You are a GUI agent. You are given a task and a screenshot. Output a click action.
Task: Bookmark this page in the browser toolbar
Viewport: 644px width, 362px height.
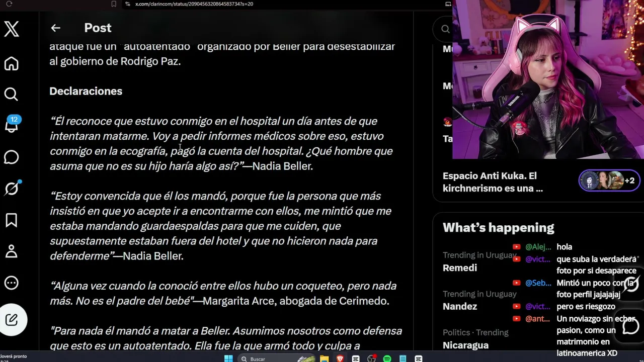coord(114,4)
